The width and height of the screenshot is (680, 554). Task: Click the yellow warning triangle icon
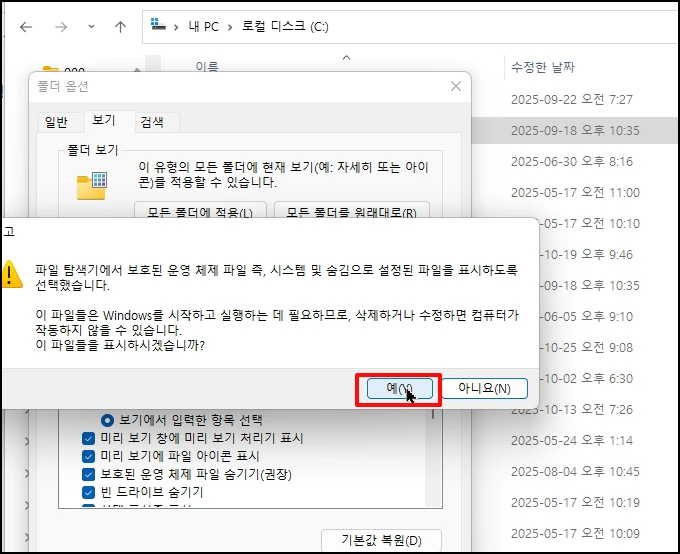click(12, 274)
